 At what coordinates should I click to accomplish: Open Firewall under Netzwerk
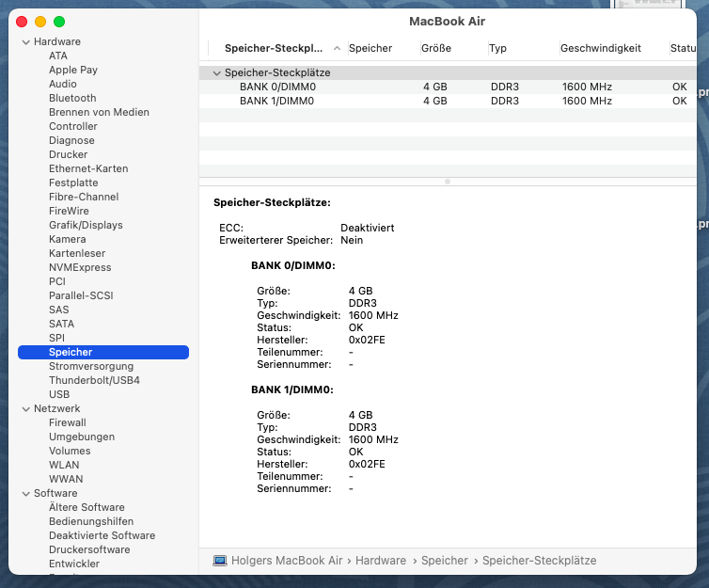pyautogui.click(x=68, y=422)
